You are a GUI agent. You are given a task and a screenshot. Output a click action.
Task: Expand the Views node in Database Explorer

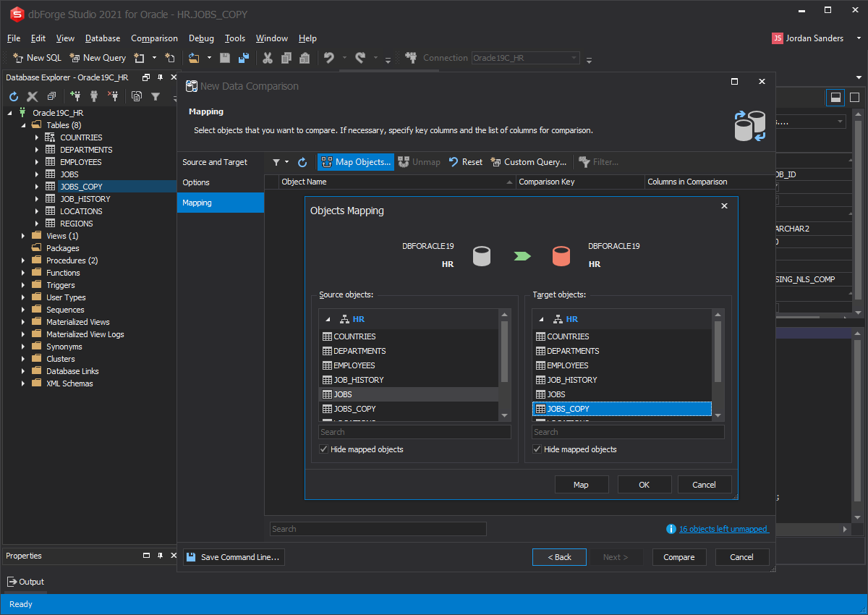click(x=23, y=236)
